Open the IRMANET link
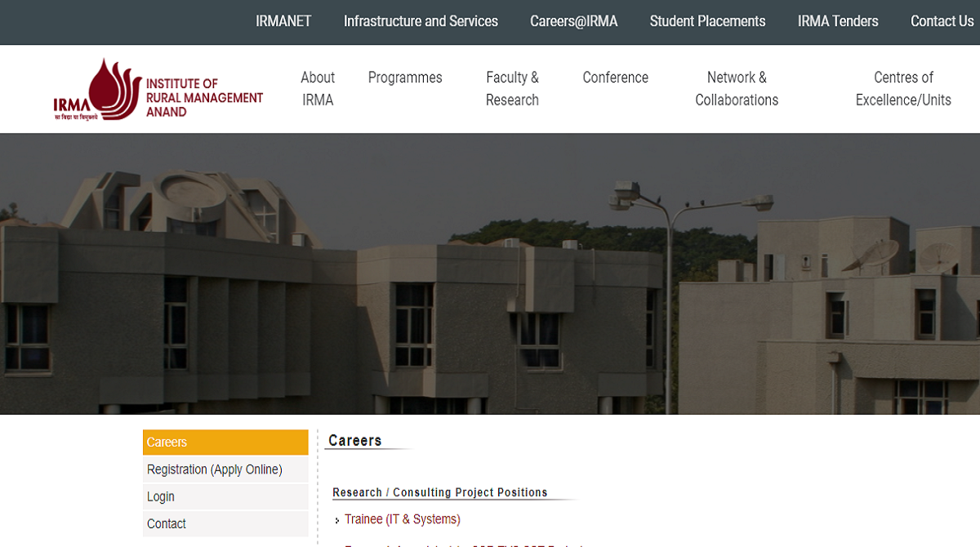Viewport: 980px width, 547px height. tap(283, 21)
